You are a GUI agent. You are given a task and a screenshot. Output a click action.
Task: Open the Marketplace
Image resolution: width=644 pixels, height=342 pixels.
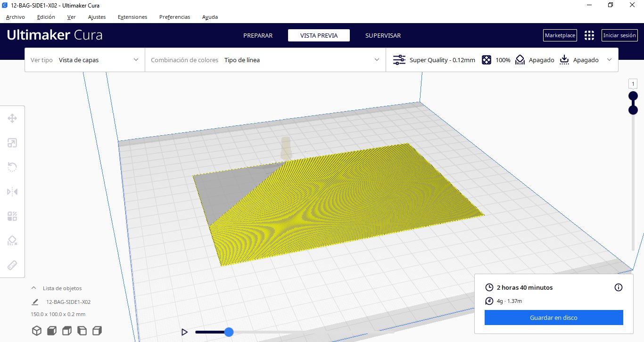tap(560, 35)
